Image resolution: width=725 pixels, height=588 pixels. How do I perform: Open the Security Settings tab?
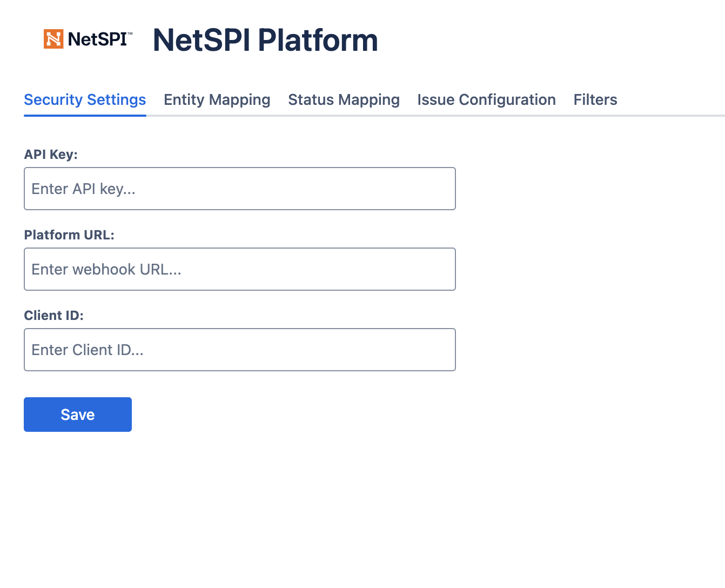[x=85, y=100]
